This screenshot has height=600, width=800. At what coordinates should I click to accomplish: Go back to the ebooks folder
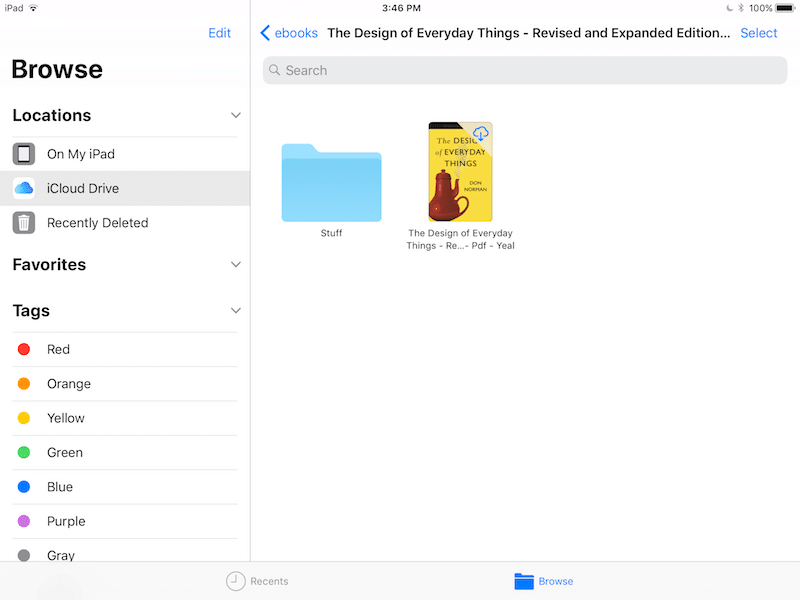click(289, 33)
